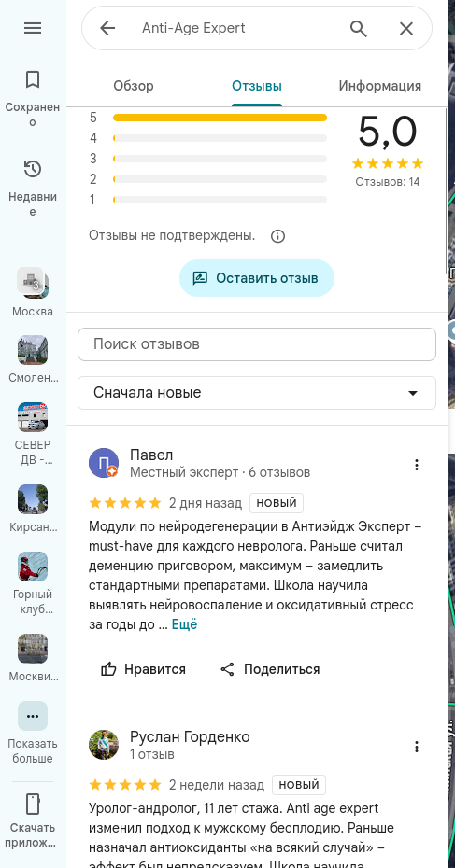Click the info icon beside unverified reviews
Viewport: 455px width, 868px height.
(x=277, y=236)
